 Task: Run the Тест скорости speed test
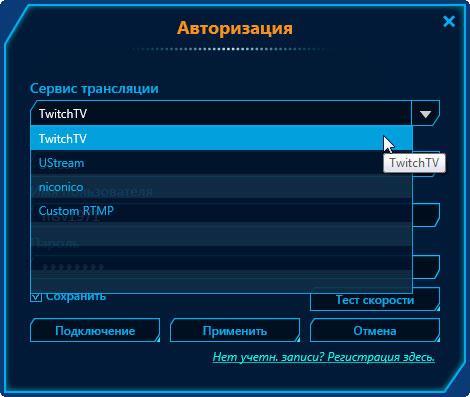tap(375, 300)
